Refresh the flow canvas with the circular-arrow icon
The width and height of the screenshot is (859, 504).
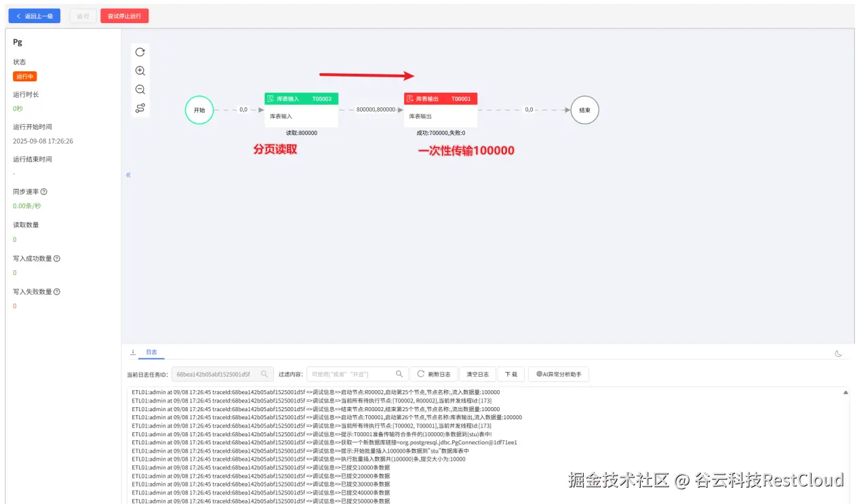[x=140, y=52]
